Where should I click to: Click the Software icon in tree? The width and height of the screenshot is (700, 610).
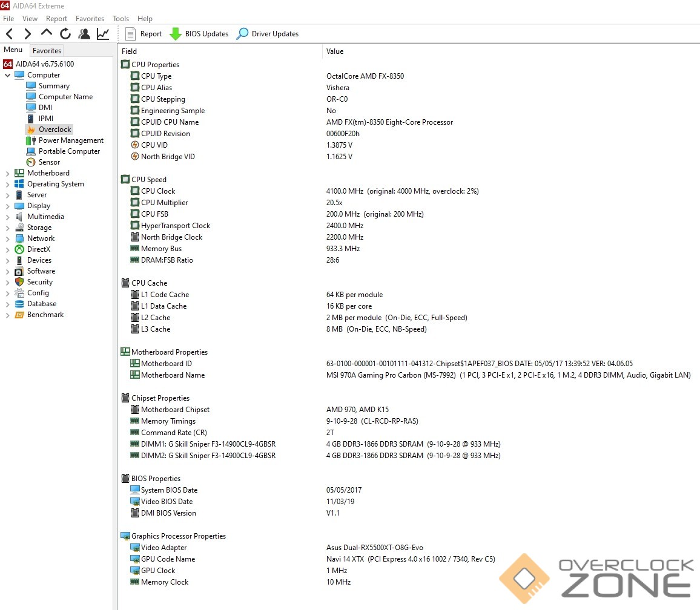tap(19, 271)
